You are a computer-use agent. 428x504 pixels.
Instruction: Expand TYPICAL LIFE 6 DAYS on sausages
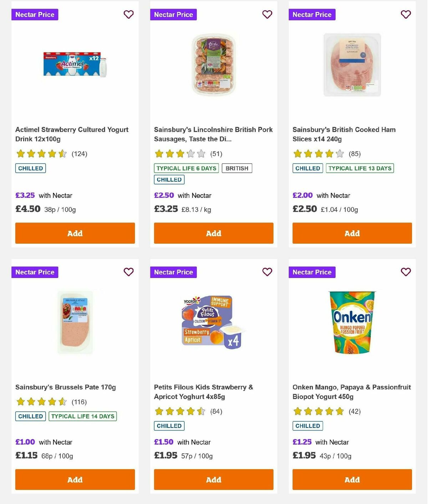click(x=186, y=168)
